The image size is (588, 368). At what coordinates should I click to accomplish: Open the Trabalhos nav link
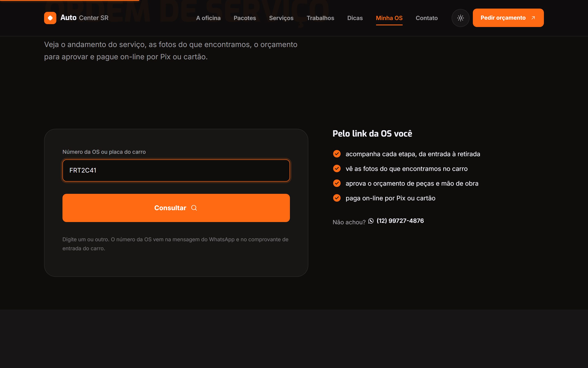click(x=320, y=18)
